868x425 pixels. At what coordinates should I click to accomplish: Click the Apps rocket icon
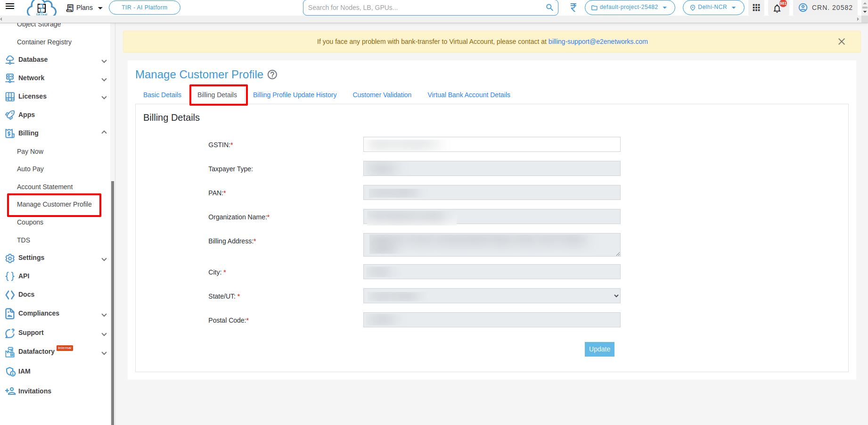[10, 115]
